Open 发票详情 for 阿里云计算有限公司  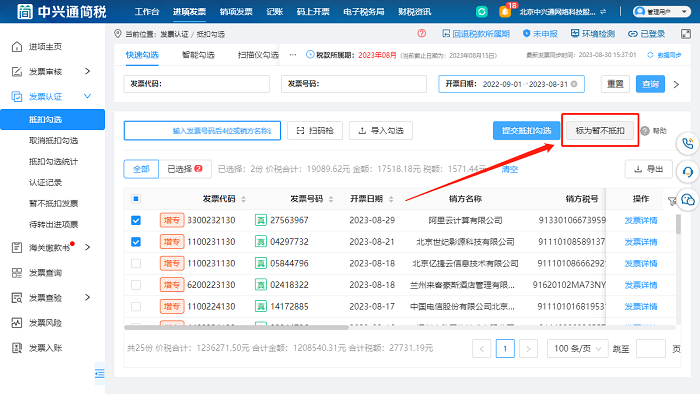coord(641,220)
